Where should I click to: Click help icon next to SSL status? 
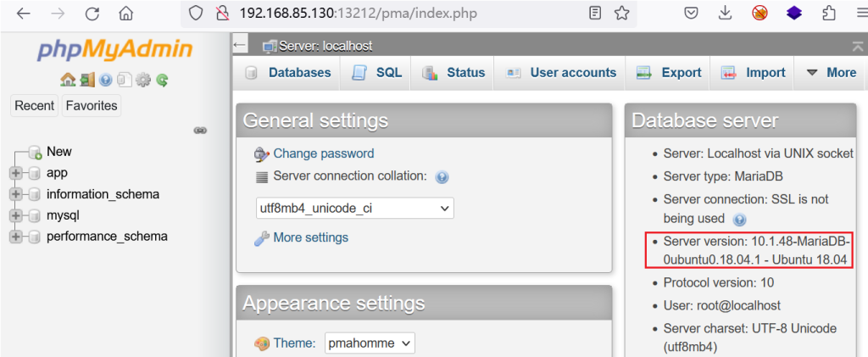pos(739,220)
